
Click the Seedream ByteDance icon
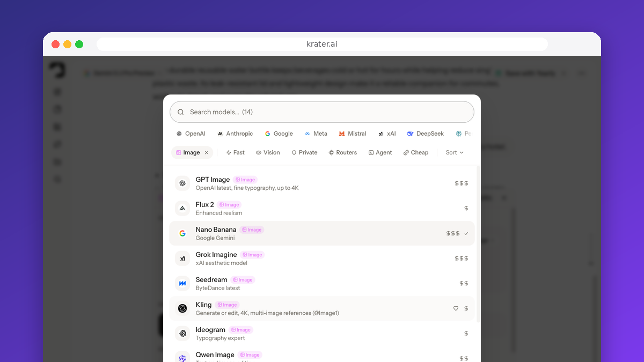point(182,283)
